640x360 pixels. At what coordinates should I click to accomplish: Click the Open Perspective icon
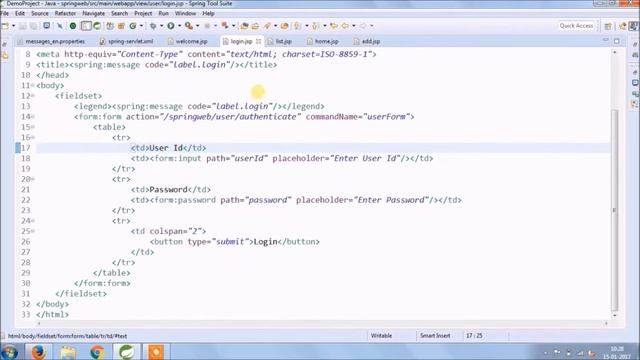pyautogui.click(x=608, y=26)
